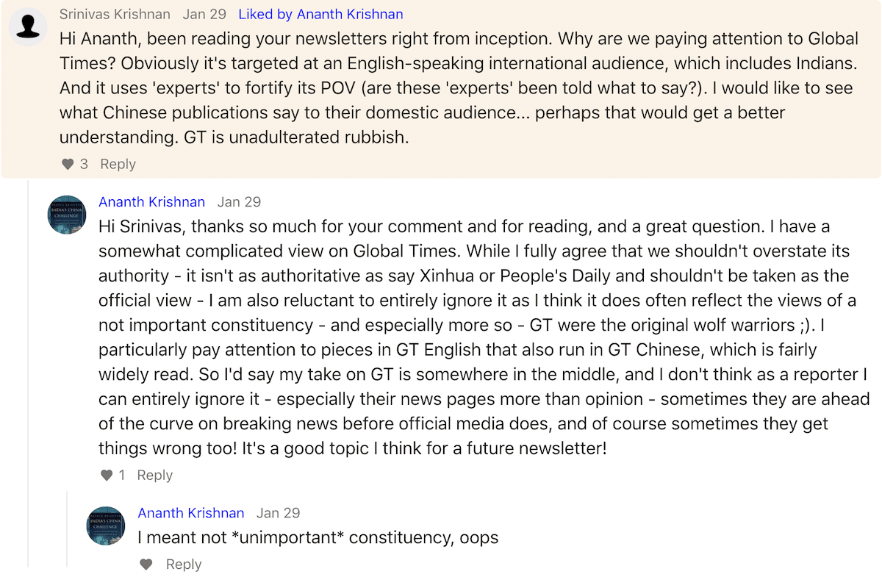Reply to the "oops" correction comment

click(x=184, y=564)
